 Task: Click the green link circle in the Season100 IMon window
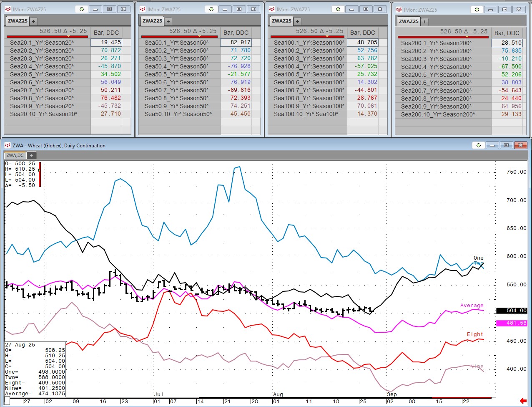[x=338, y=9]
